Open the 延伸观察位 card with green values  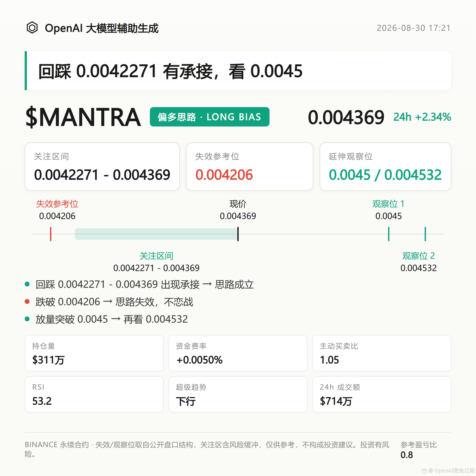385,167
